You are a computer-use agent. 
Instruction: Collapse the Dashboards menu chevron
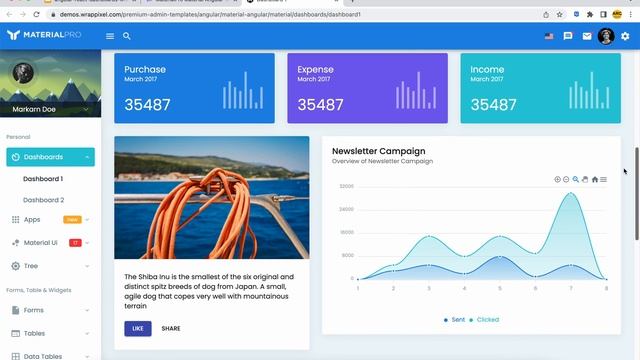point(87,157)
